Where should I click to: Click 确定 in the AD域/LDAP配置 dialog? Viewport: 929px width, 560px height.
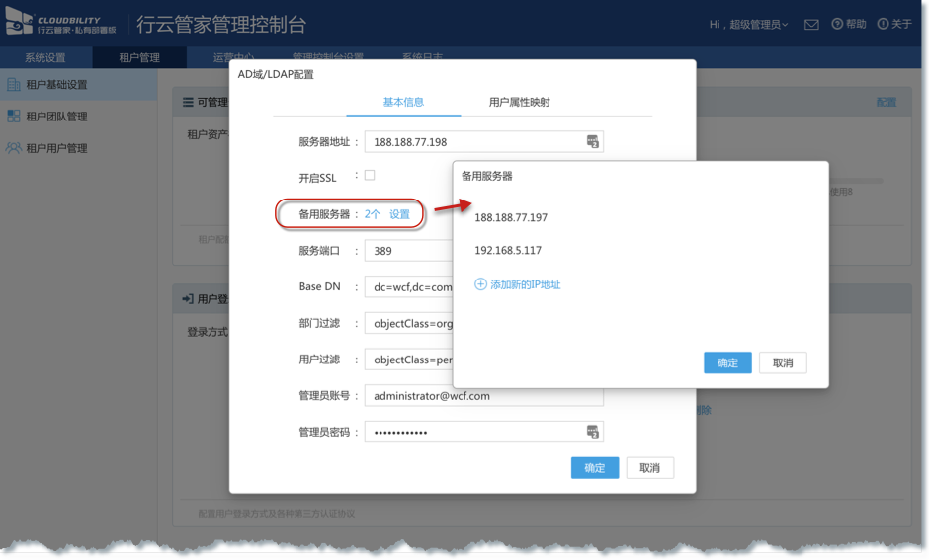tap(595, 467)
